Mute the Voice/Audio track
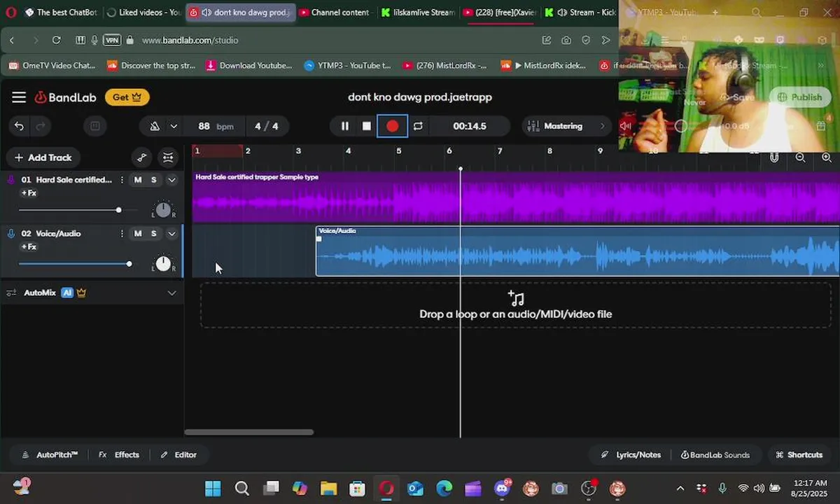840x504 pixels. pos(138,234)
